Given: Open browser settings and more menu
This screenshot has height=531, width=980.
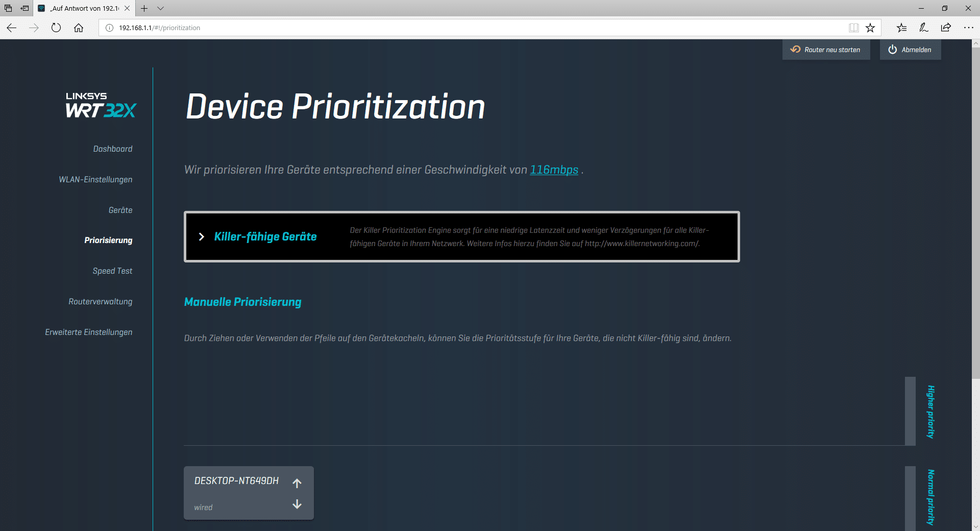Looking at the screenshot, I should (968, 28).
